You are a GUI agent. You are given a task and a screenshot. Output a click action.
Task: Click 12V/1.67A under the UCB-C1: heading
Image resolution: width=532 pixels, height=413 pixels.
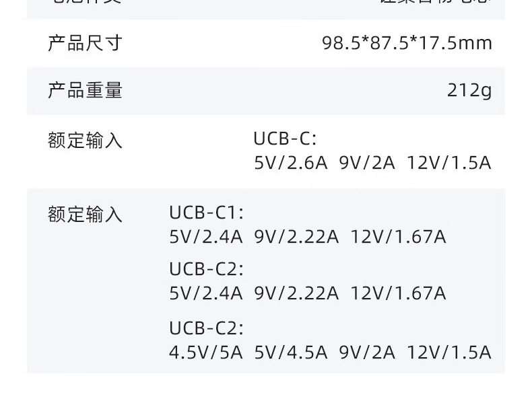(398, 237)
